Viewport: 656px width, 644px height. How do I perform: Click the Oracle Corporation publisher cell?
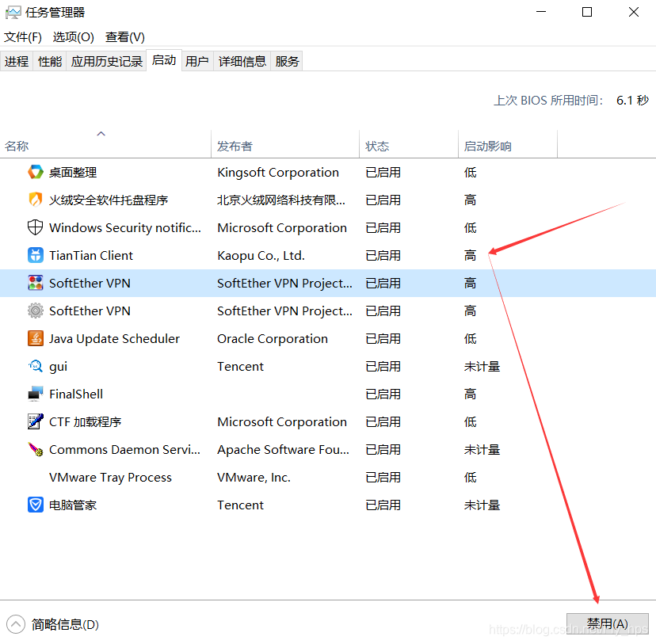(273, 339)
